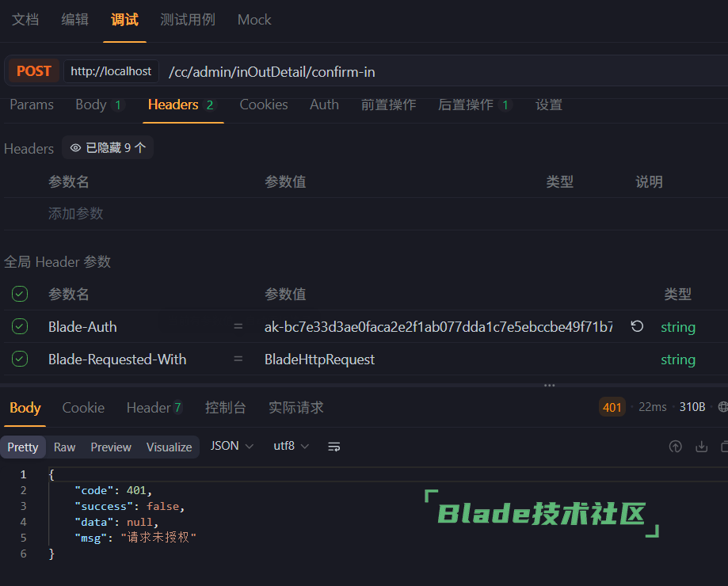Click the reset icon beside the Blade-Auth value

637,326
